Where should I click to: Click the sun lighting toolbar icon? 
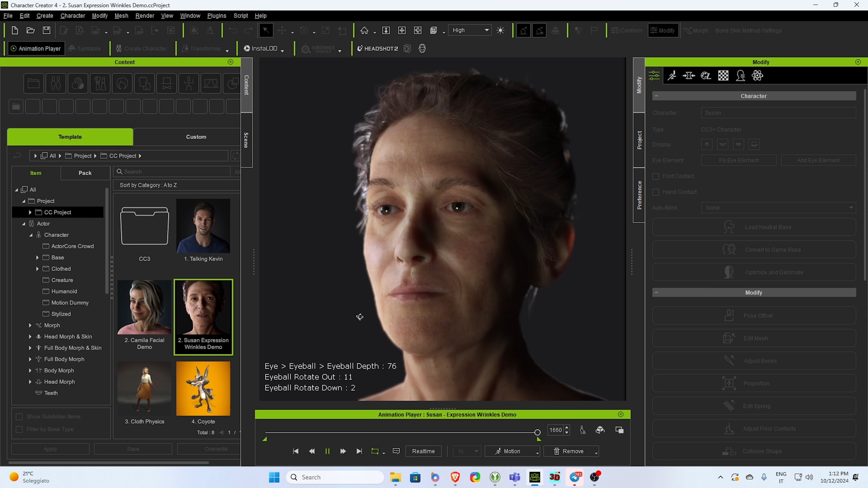500,30
